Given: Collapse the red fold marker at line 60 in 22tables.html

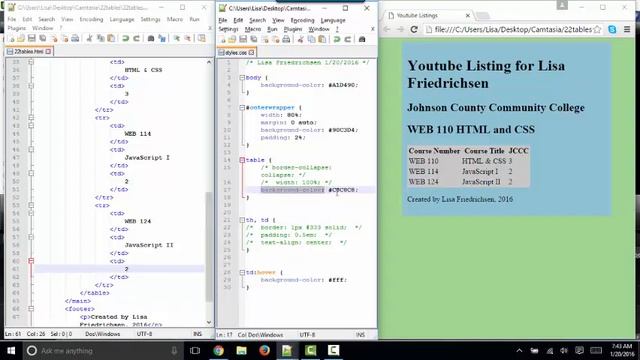Looking at the screenshot, I should (31, 261).
